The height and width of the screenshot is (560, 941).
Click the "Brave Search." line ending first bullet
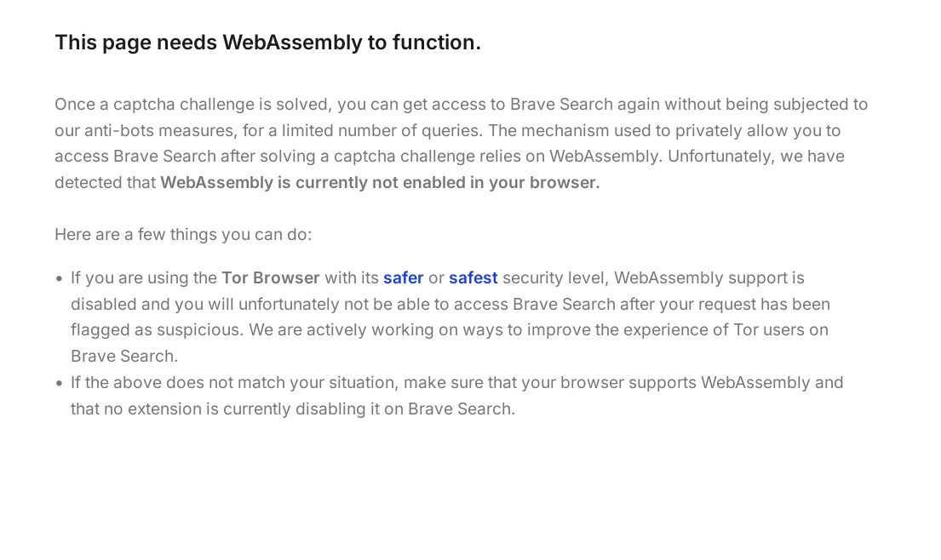tap(124, 356)
